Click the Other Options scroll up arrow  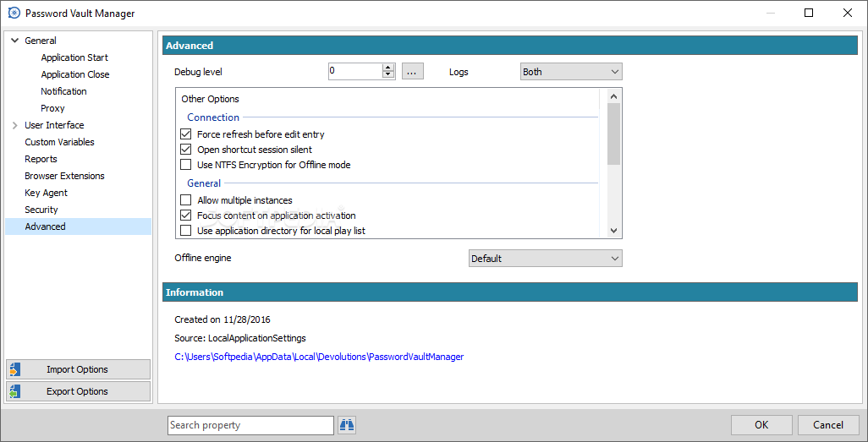[x=613, y=95]
